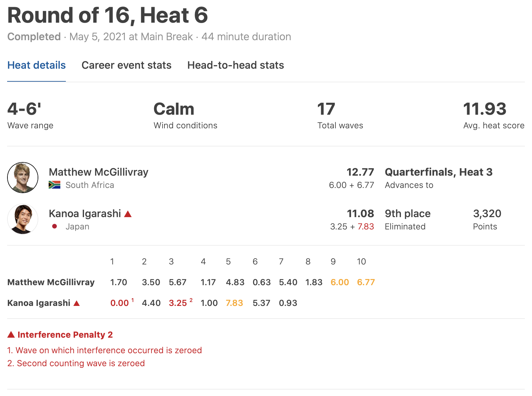
Task: Click the Japan flag icon
Action: click(x=54, y=226)
